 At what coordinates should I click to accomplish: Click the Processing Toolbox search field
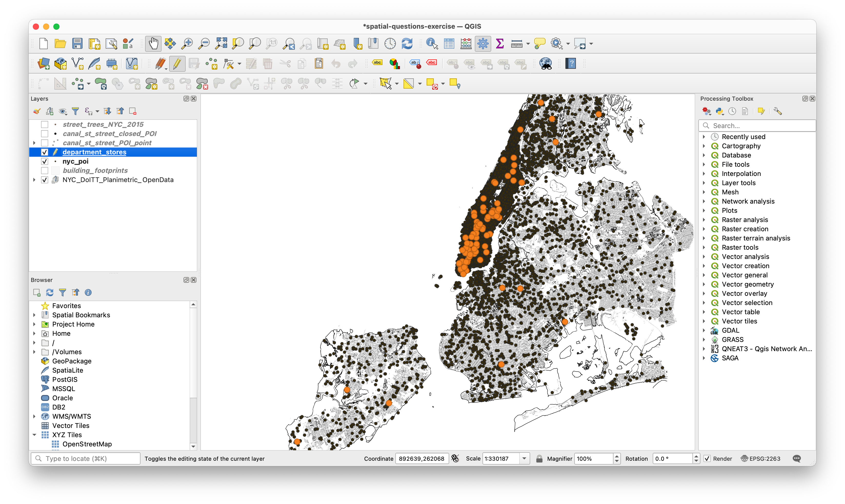click(x=761, y=126)
